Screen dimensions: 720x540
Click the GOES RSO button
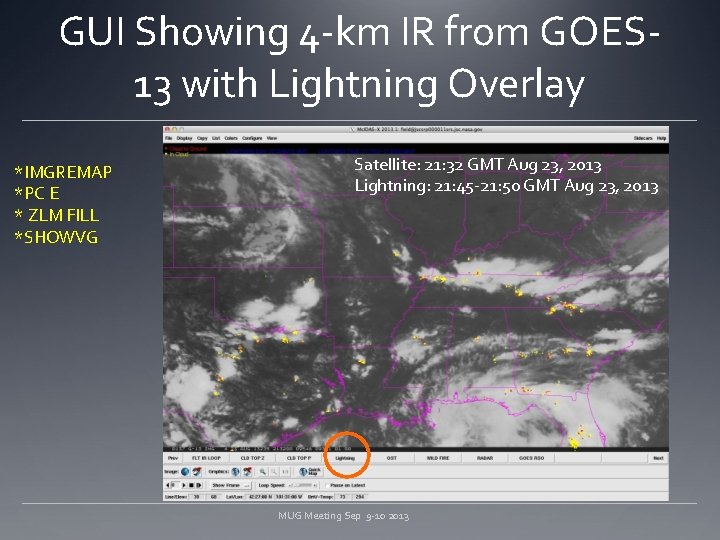point(532,458)
